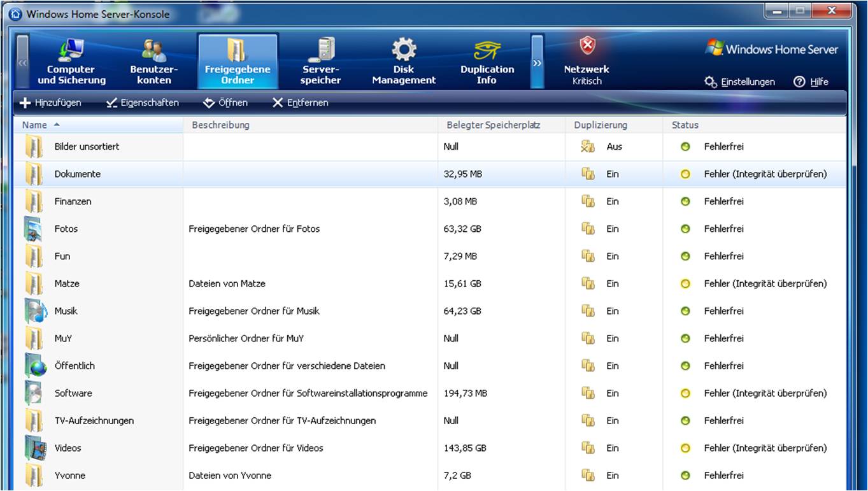This screenshot has width=868, height=491.
Task: Select the Videos folder icon
Action: coord(35,448)
